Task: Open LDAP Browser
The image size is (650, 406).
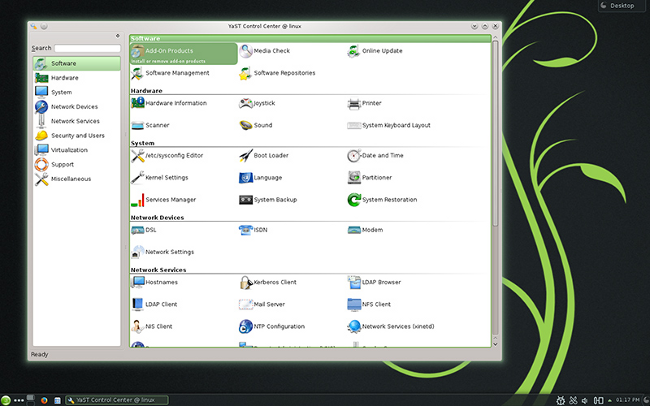Action: click(x=374, y=282)
